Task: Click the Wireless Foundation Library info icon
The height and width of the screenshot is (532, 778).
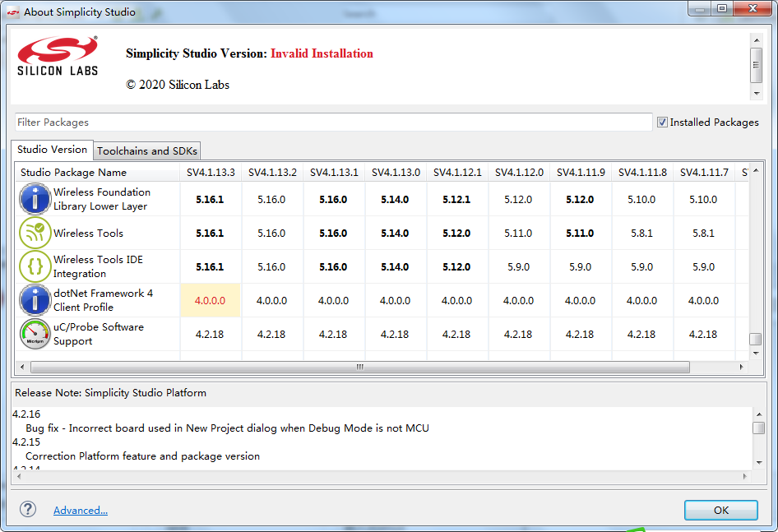Action: point(35,199)
